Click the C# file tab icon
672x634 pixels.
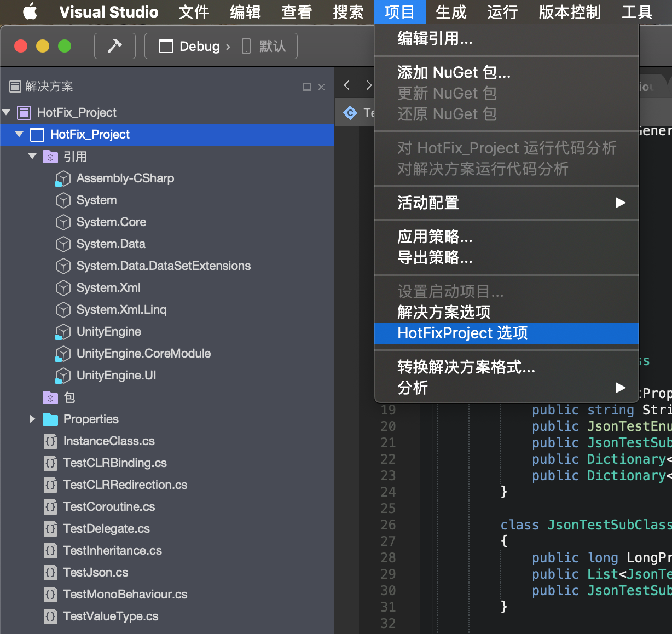click(x=350, y=113)
